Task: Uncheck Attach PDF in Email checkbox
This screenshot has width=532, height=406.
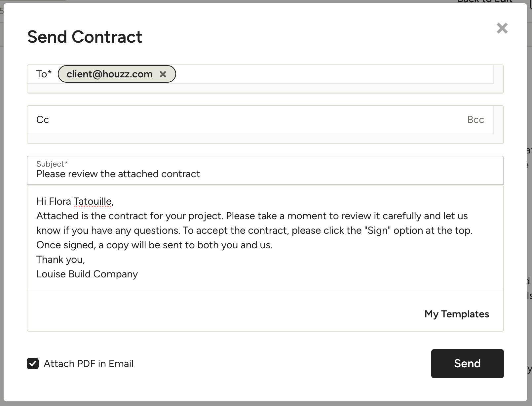Action: coord(33,364)
